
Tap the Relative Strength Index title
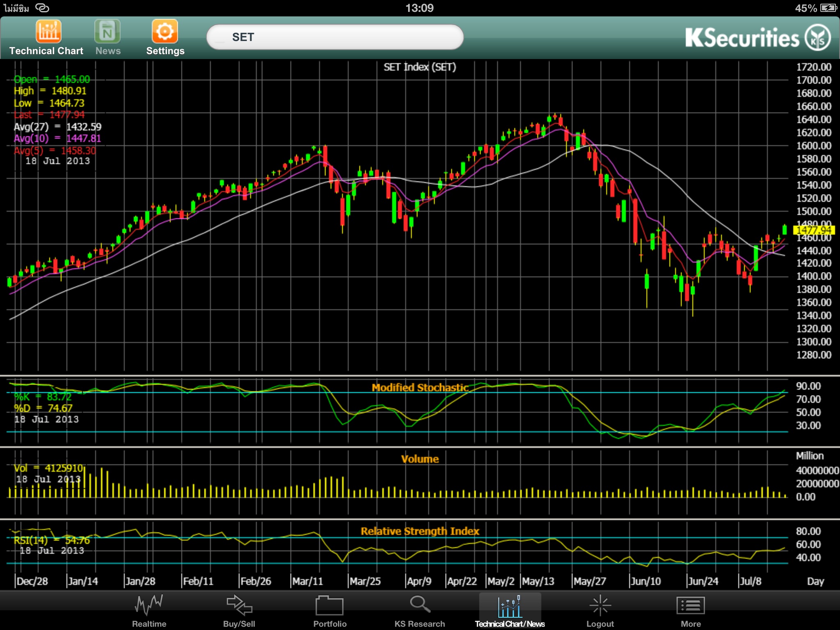pos(420,531)
